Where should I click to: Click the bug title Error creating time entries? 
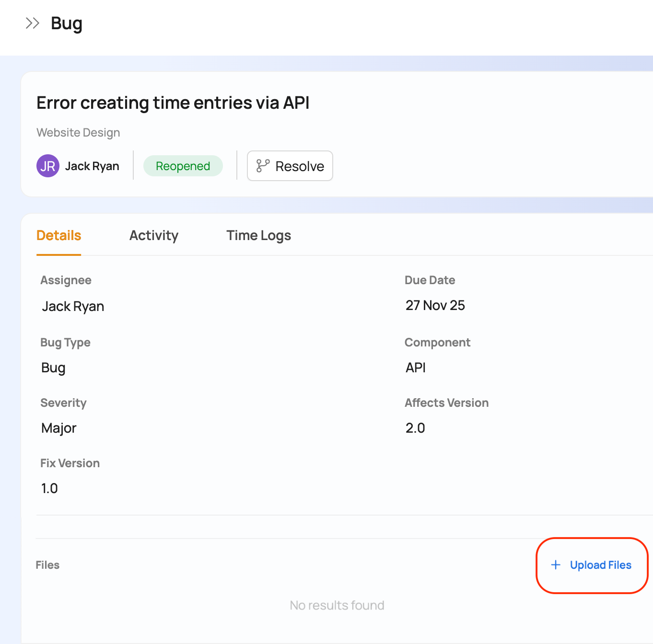173,103
